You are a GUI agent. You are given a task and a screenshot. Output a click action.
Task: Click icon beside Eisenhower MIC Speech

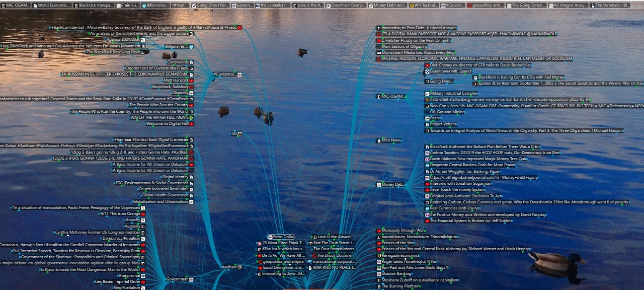pyautogui.click(x=427, y=71)
